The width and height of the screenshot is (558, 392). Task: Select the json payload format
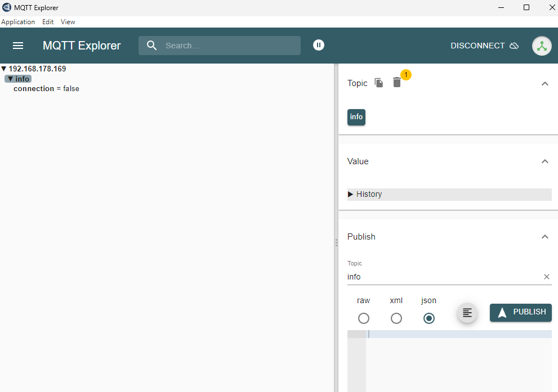(429, 318)
